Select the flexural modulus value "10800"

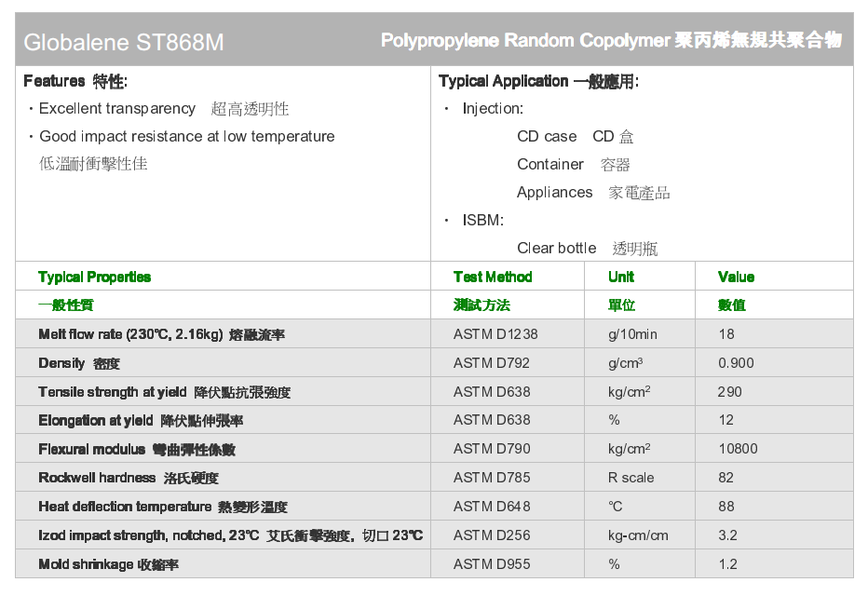[738, 449]
